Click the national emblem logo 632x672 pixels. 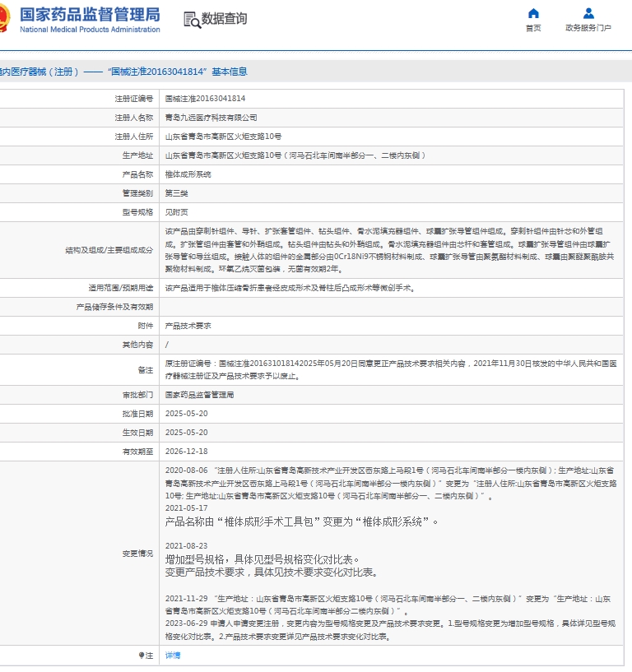click(x=3, y=18)
